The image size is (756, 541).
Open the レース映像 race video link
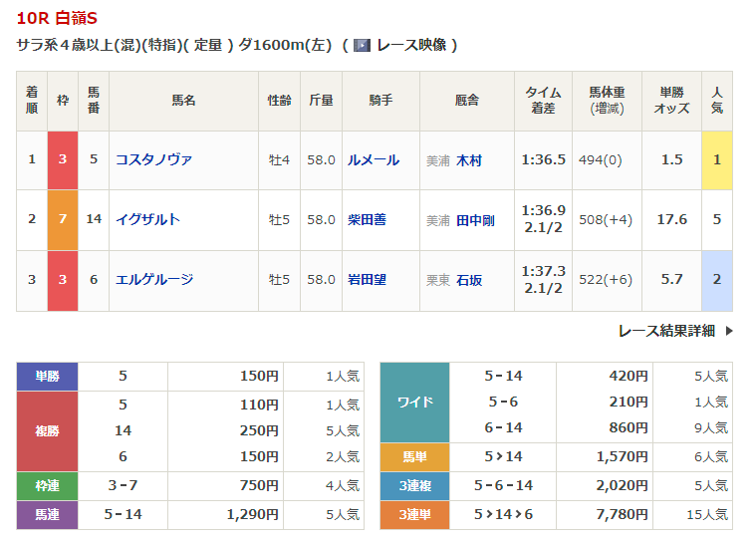pos(411,45)
